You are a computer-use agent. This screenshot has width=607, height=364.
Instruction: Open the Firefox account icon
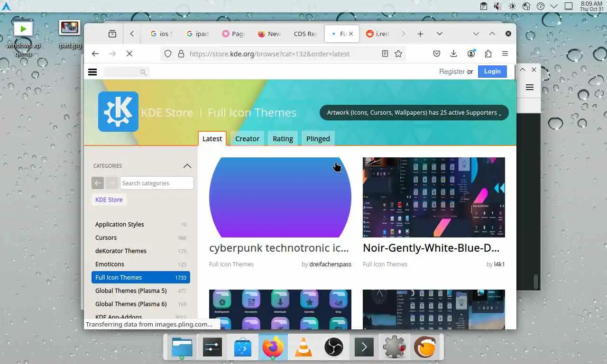click(471, 54)
